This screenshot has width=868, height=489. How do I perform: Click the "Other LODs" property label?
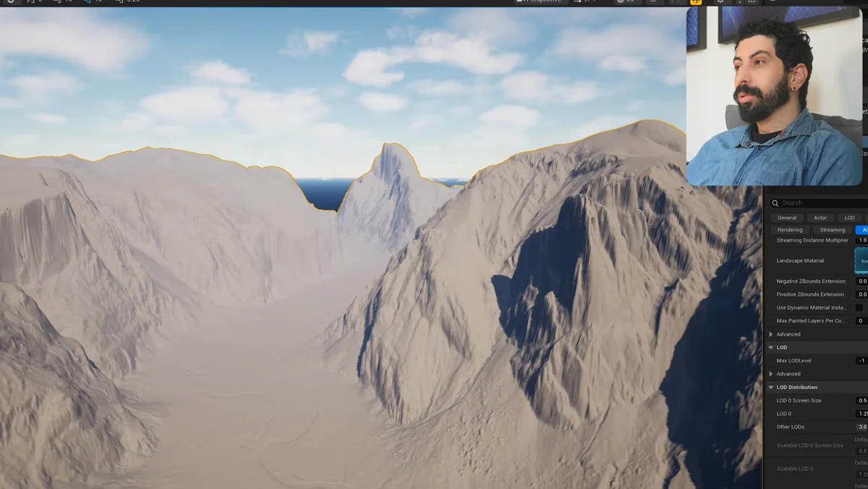coord(790,427)
